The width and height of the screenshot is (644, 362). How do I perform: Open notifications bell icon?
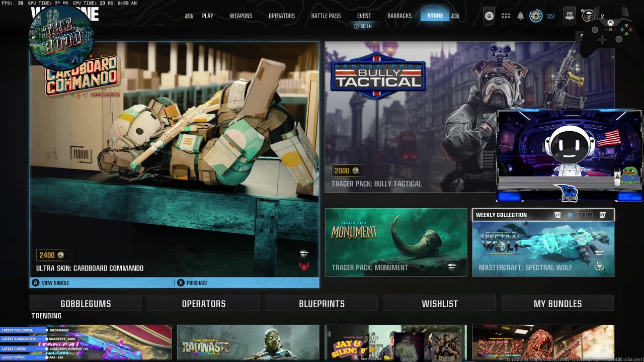521,16
